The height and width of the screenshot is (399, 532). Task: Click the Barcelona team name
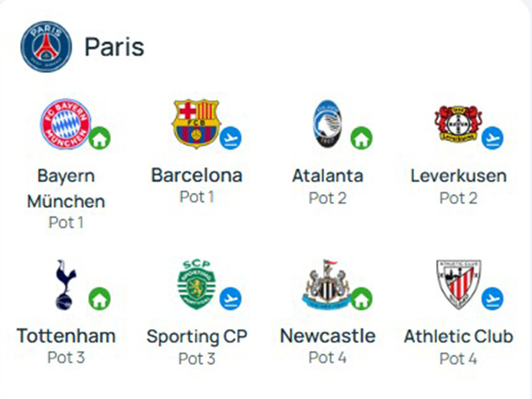coord(196,176)
